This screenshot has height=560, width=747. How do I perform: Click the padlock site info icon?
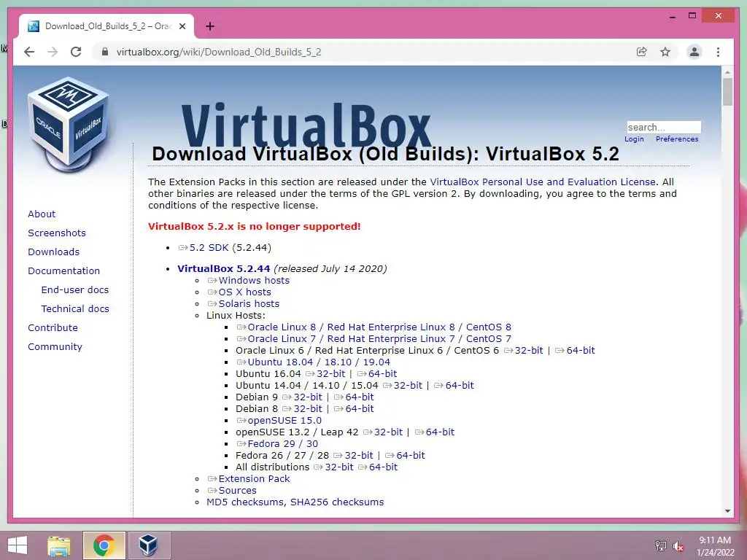tap(105, 52)
